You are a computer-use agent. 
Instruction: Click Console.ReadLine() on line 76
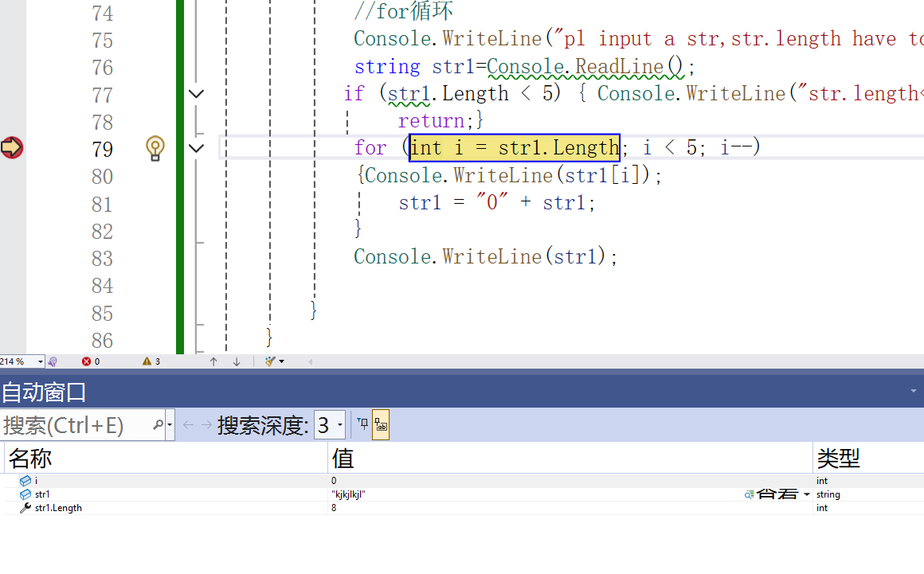[x=585, y=67]
